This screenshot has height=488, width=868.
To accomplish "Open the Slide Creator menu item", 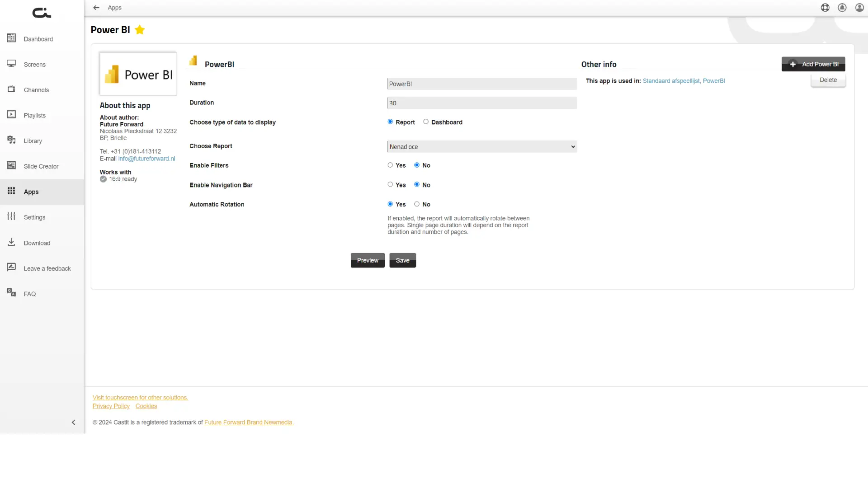I will 41,166.
